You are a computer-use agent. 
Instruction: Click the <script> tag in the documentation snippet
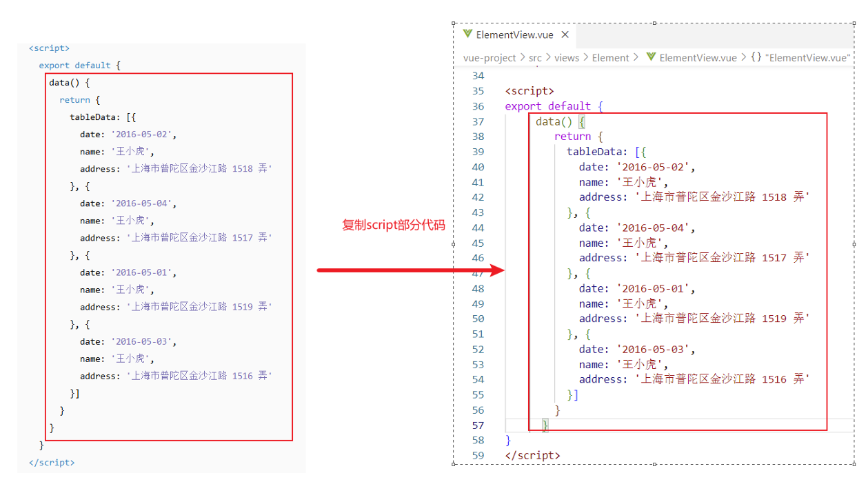coord(49,48)
